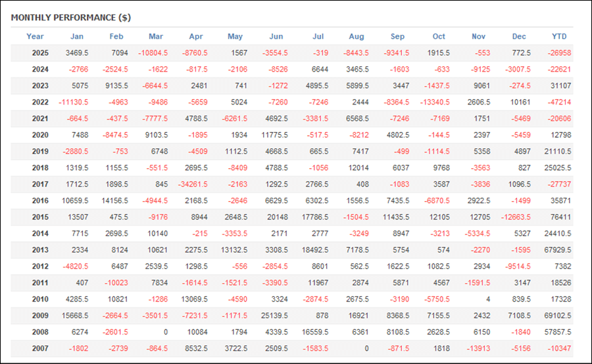Click the Year column header
Image resolution: width=592 pixels, height=364 pixels.
click(x=35, y=37)
